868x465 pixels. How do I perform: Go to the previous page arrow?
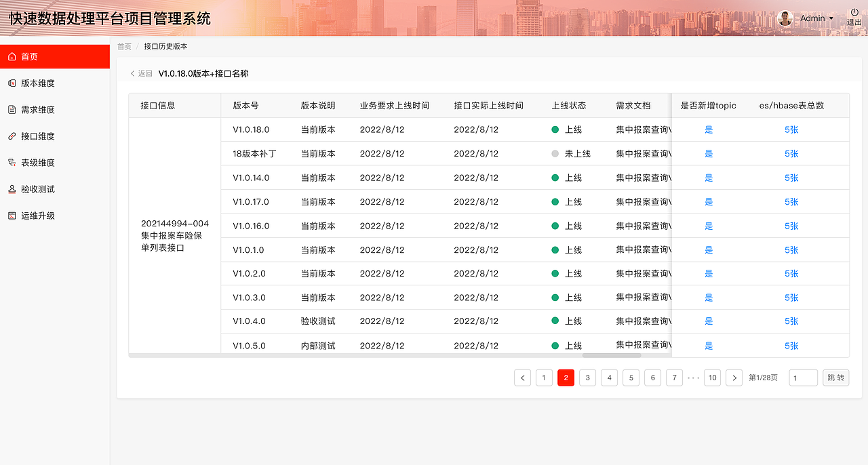point(522,378)
